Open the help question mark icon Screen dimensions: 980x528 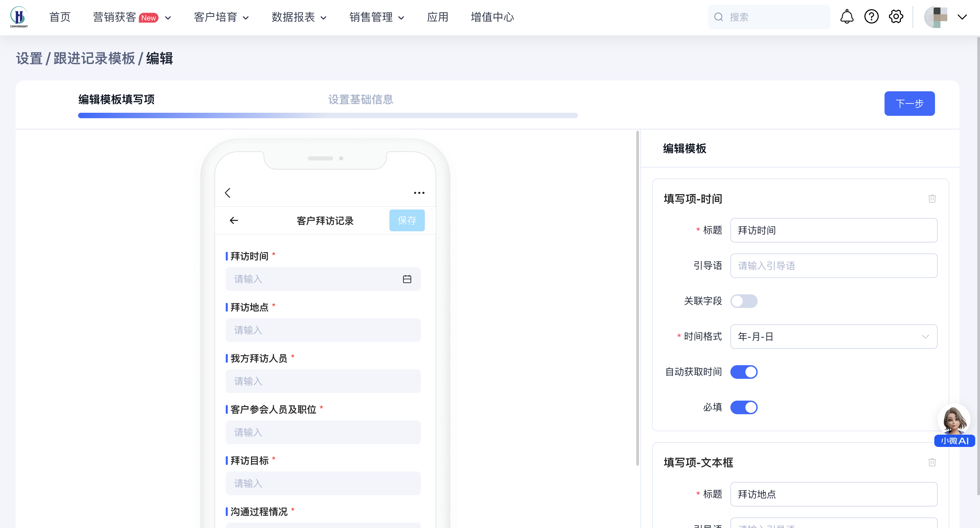click(x=871, y=17)
